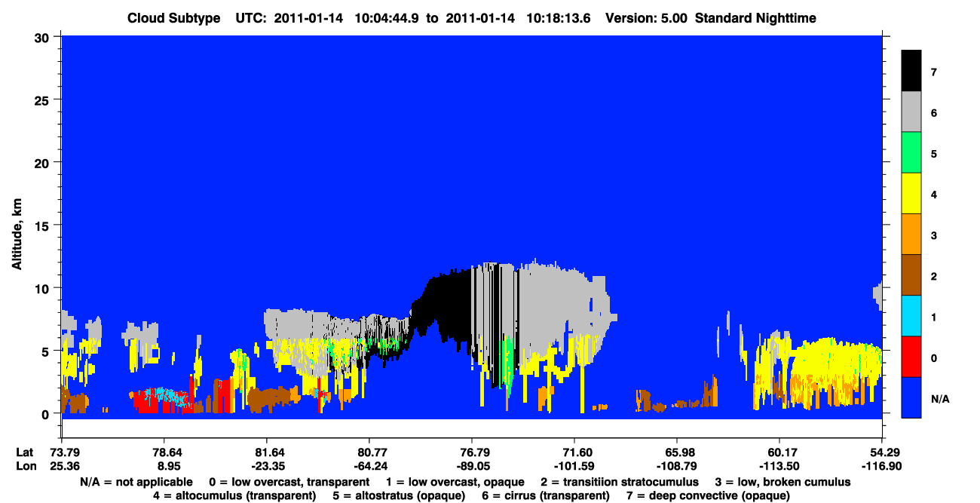Click latitude value '73.79'
The image size is (980, 503).
pos(65,452)
